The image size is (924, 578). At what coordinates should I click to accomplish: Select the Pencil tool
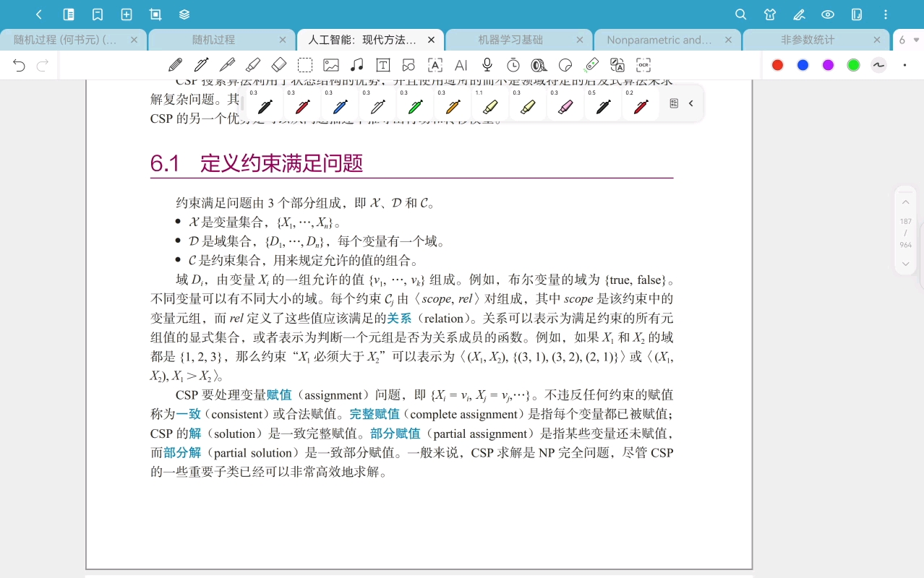pyautogui.click(x=175, y=65)
